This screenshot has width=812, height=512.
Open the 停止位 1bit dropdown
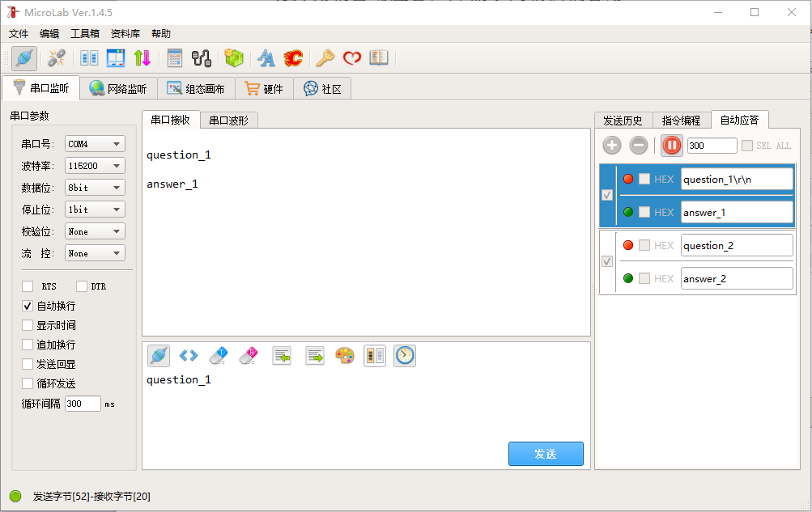pyautogui.click(x=95, y=209)
